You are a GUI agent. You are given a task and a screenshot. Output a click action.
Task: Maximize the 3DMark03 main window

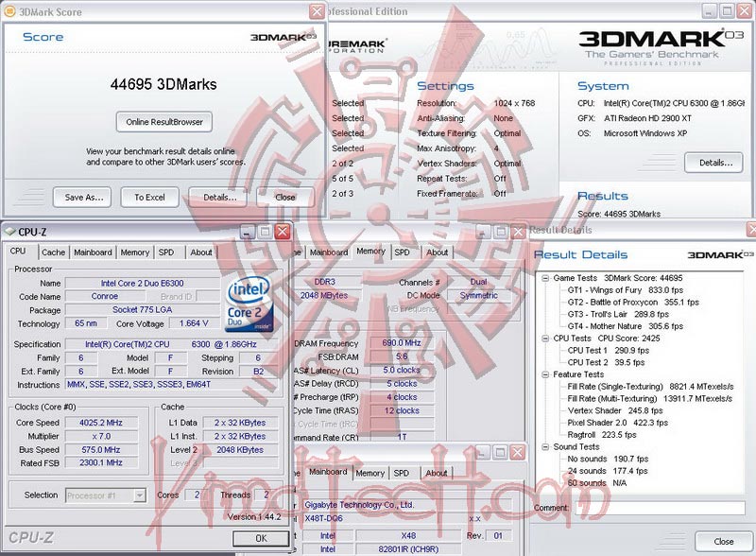728,11
